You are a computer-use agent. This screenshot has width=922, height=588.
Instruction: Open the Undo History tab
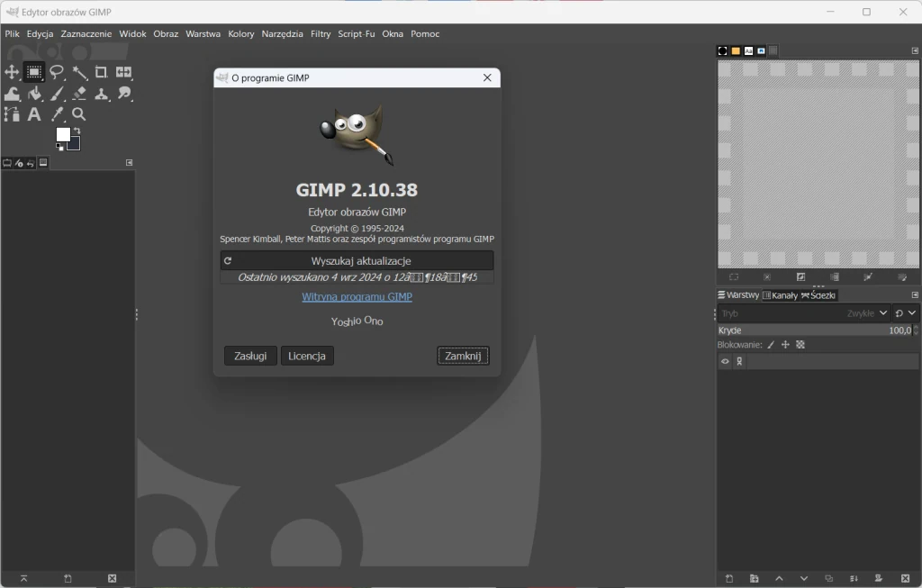(x=31, y=163)
